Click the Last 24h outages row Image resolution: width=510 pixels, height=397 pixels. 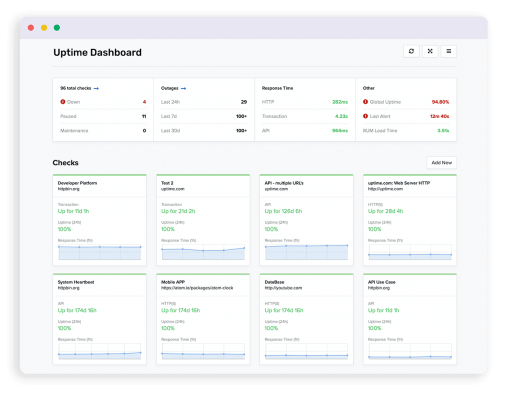point(204,102)
